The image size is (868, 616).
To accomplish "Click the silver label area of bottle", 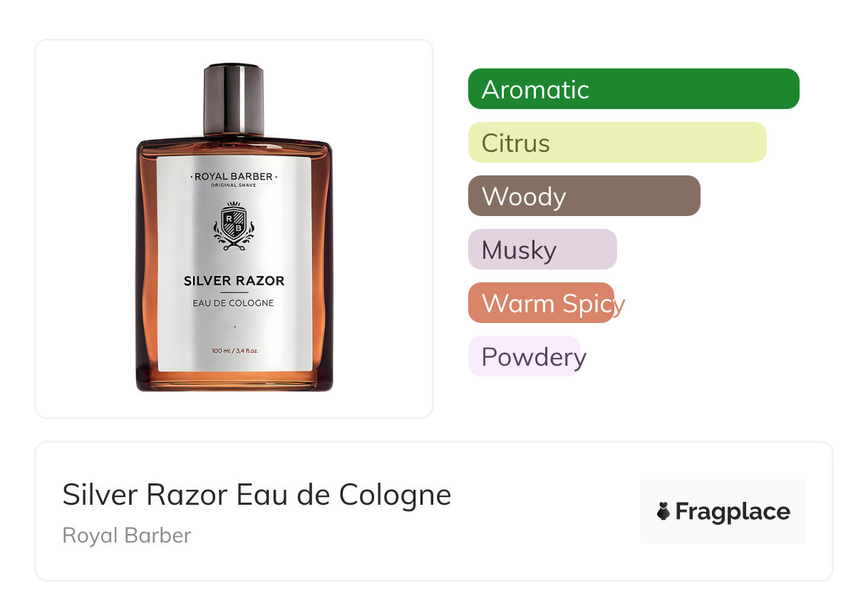I will coord(234,262).
